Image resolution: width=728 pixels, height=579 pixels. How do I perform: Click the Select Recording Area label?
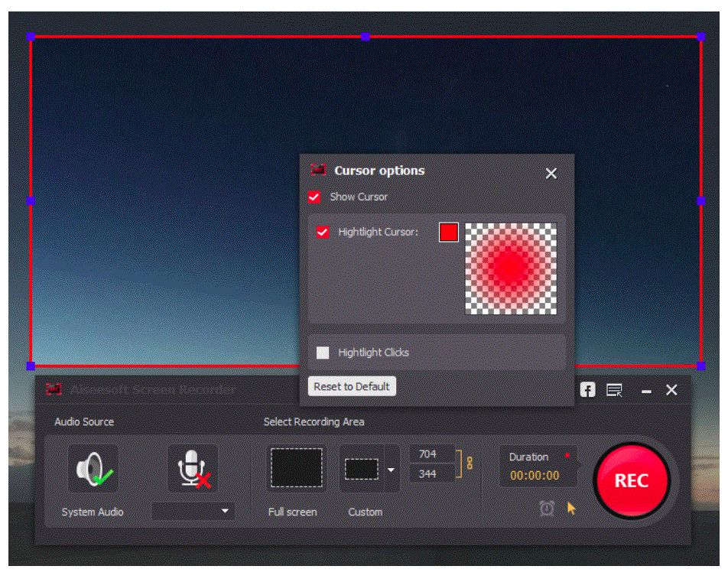(x=314, y=421)
